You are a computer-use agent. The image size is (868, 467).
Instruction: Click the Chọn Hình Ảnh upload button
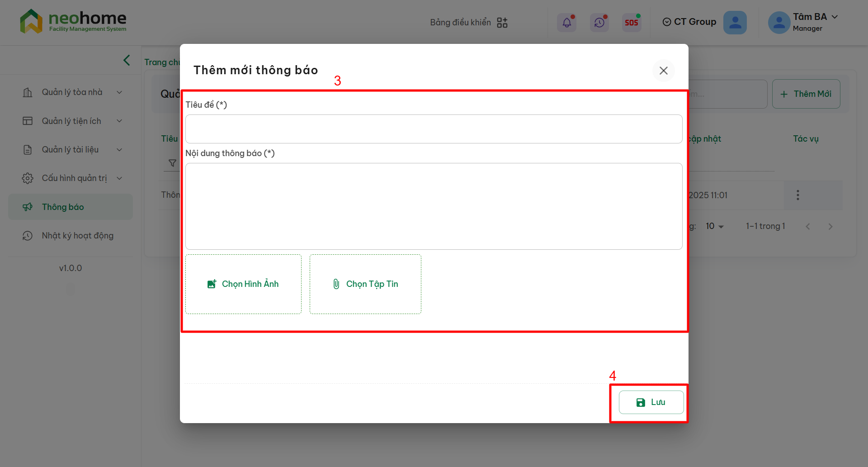(x=243, y=284)
